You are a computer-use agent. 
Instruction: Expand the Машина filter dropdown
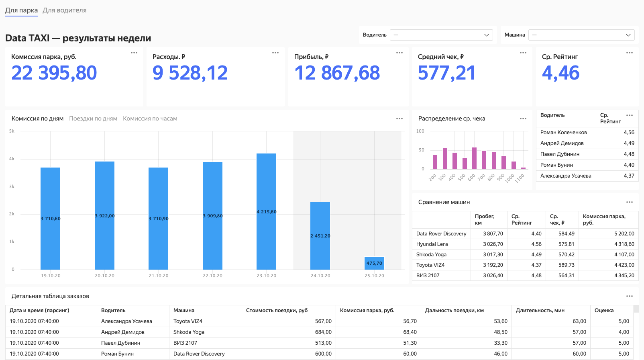pos(581,35)
